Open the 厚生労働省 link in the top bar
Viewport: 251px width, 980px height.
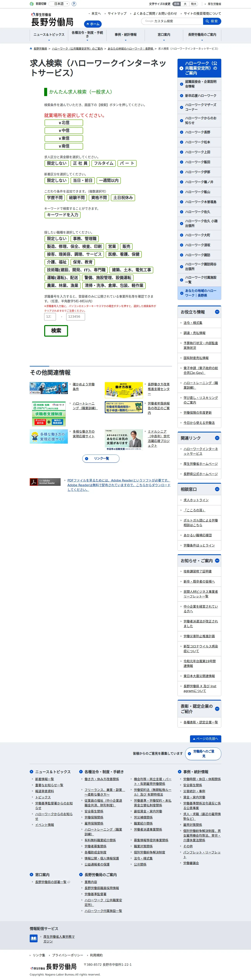pos(214,4)
